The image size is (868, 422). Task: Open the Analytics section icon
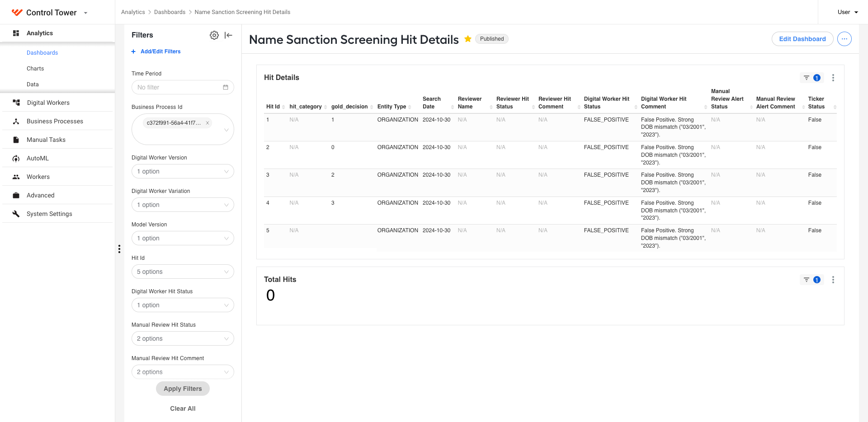point(16,33)
